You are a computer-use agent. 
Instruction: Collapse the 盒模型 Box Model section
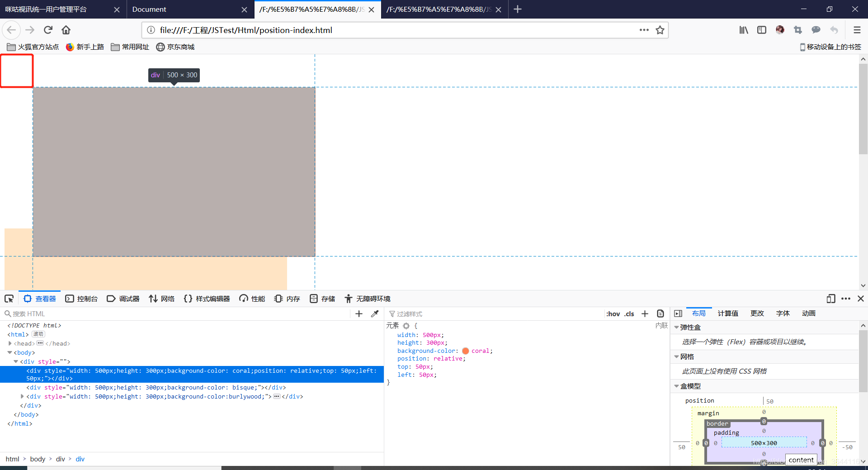coord(676,386)
